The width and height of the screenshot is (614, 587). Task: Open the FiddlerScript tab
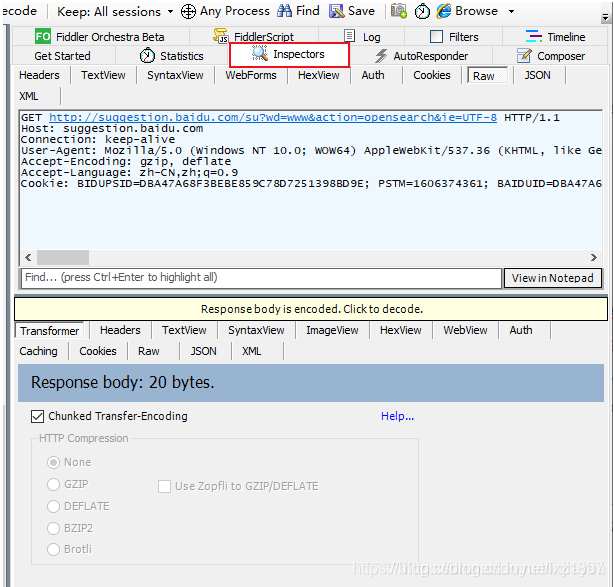[x=254, y=37]
